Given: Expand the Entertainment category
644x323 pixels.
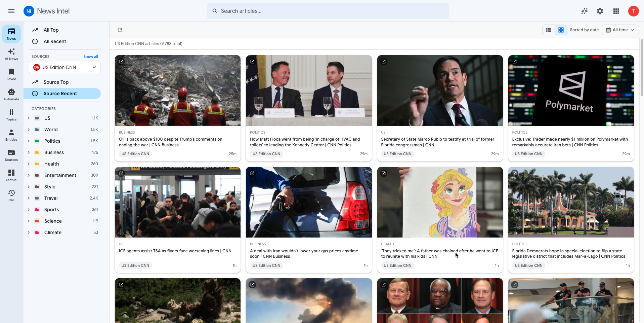Looking at the screenshot, I should click(29, 175).
